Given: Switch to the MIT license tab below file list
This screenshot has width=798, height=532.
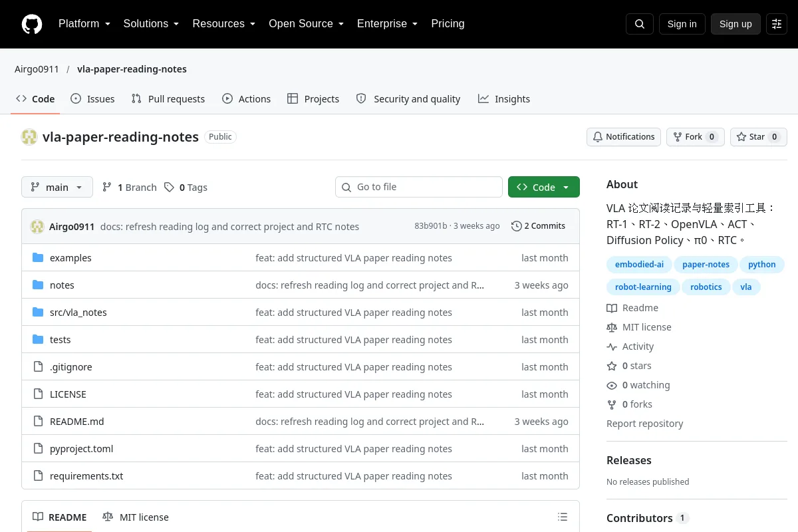Looking at the screenshot, I should pyautogui.click(x=136, y=517).
